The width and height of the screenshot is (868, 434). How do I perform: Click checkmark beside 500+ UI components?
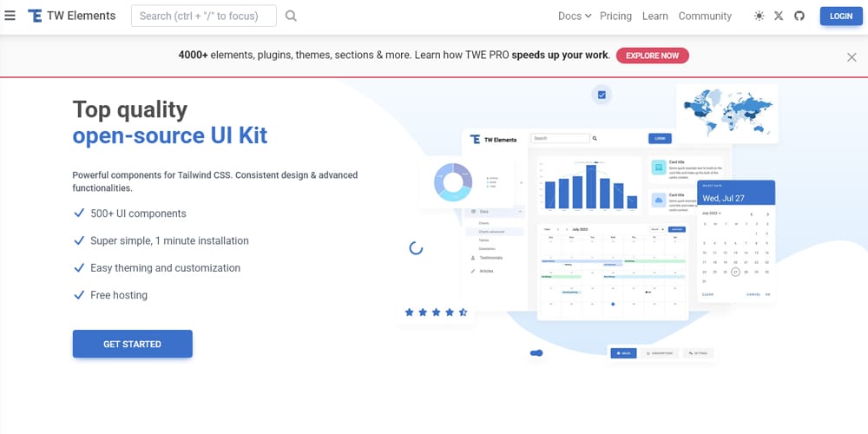click(x=79, y=214)
